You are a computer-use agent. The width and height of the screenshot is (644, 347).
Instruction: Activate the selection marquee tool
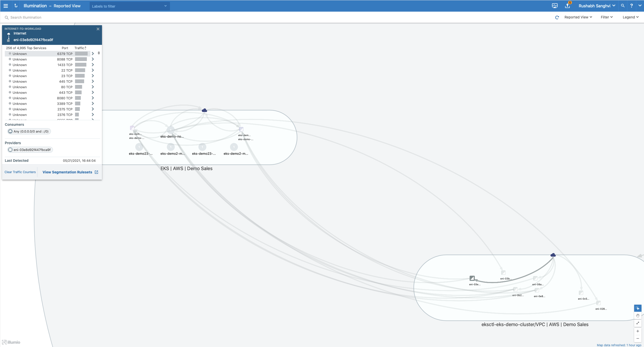click(x=637, y=308)
